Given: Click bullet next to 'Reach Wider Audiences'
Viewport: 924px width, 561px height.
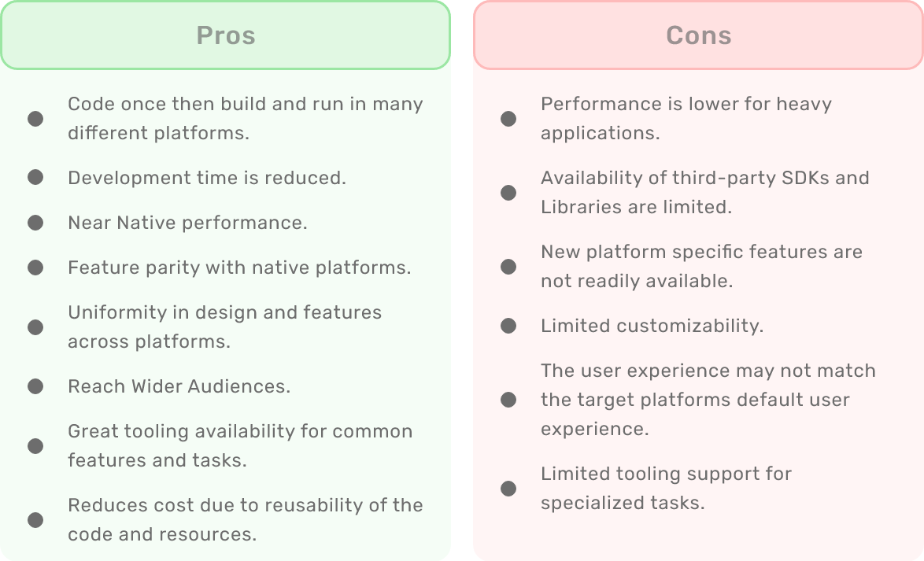Looking at the screenshot, I should [x=35, y=386].
